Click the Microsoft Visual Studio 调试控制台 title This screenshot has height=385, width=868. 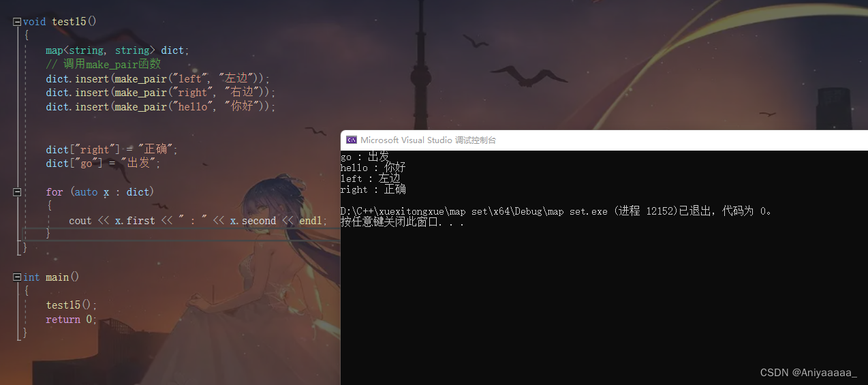pyautogui.click(x=429, y=140)
